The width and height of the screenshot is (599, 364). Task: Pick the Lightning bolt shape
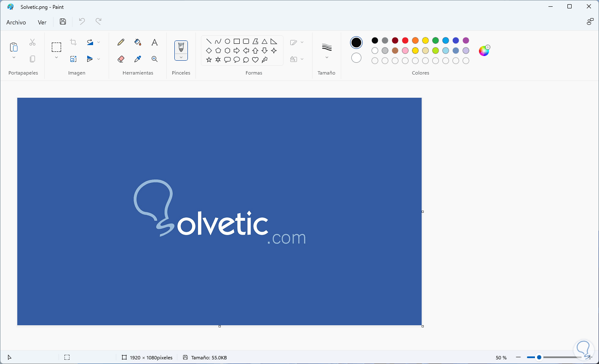coord(265,60)
